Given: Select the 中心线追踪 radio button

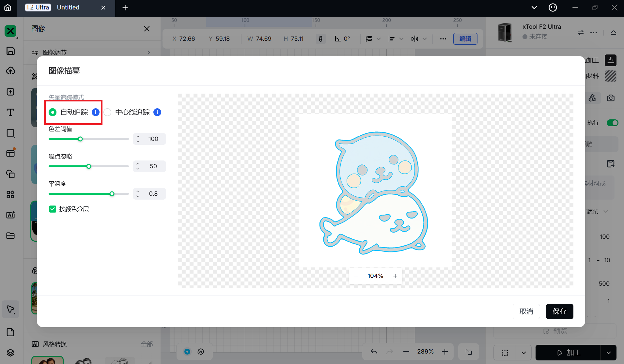Looking at the screenshot, I should click(x=108, y=112).
